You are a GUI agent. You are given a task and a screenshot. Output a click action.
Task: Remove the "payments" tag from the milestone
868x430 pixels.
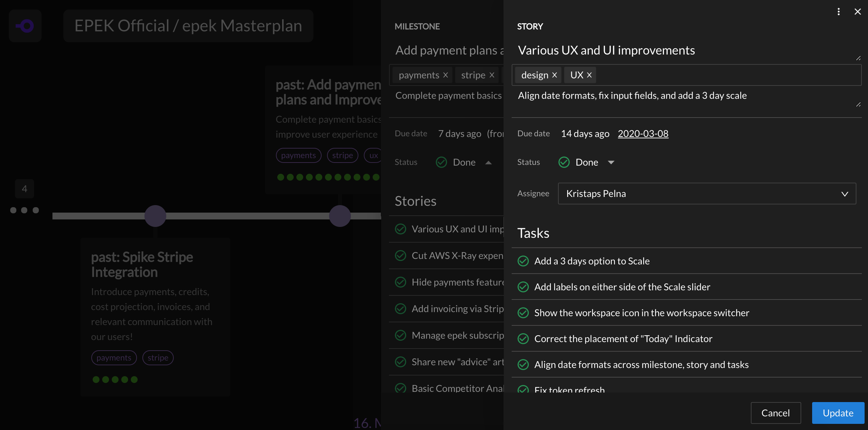[x=446, y=75]
